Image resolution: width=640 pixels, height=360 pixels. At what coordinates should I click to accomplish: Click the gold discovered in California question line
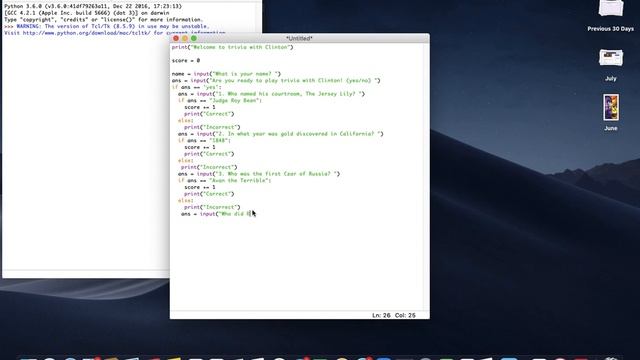pos(280,134)
